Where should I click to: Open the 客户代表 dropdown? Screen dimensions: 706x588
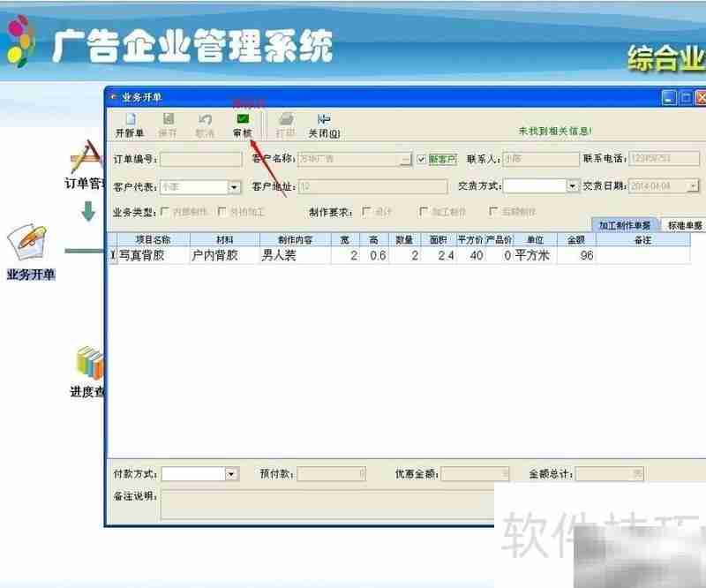pos(233,186)
